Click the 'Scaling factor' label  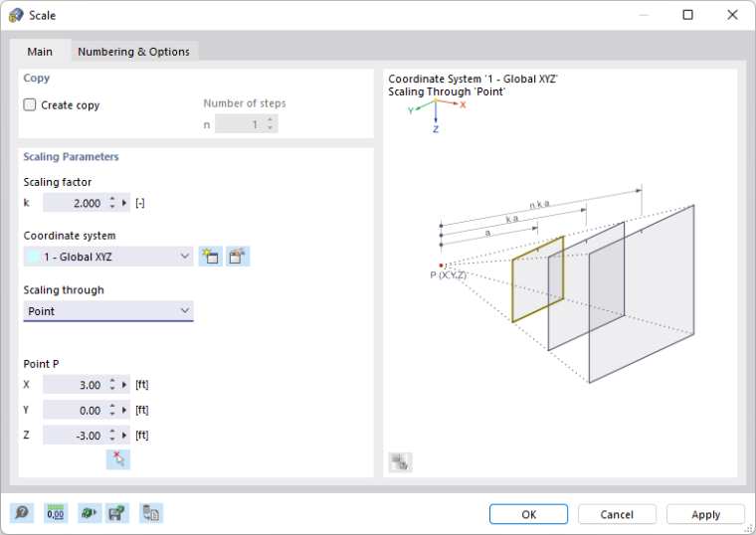click(58, 182)
